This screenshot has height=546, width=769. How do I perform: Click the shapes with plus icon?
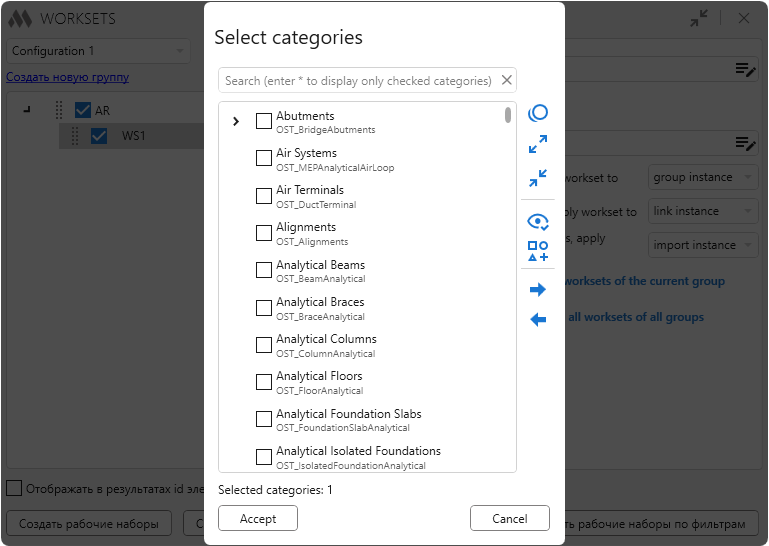click(x=538, y=251)
